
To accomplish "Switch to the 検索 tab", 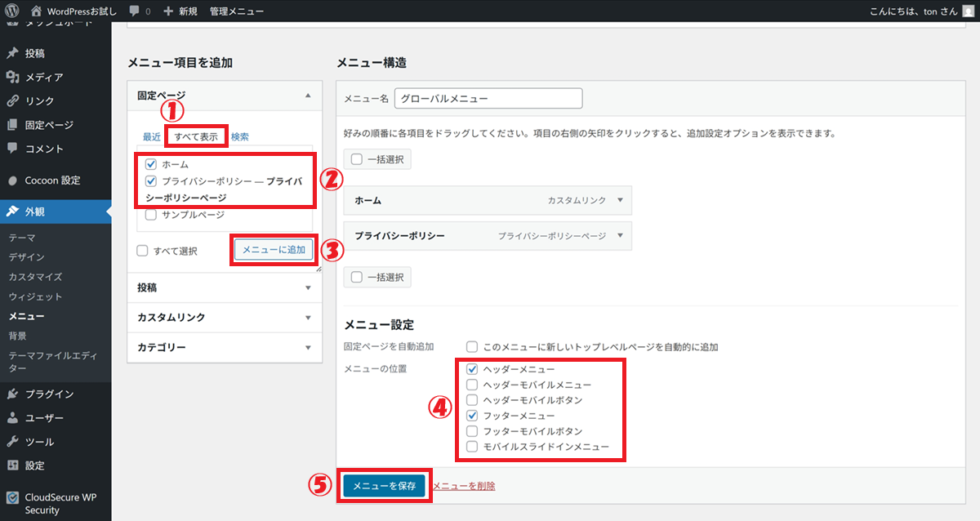I will coord(240,137).
